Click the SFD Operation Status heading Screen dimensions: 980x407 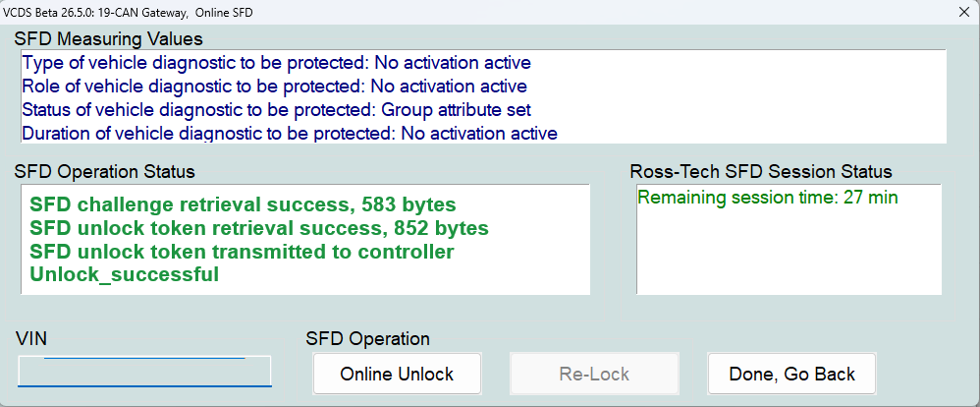point(104,171)
